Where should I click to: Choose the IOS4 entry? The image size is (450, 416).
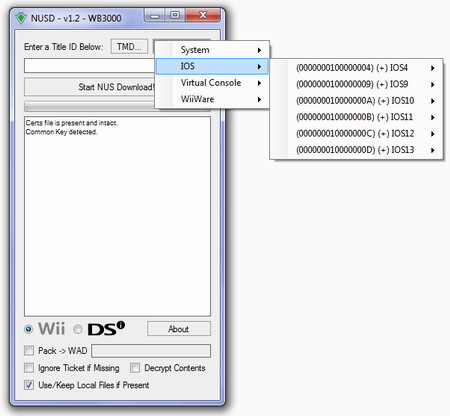pyautogui.click(x=357, y=68)
